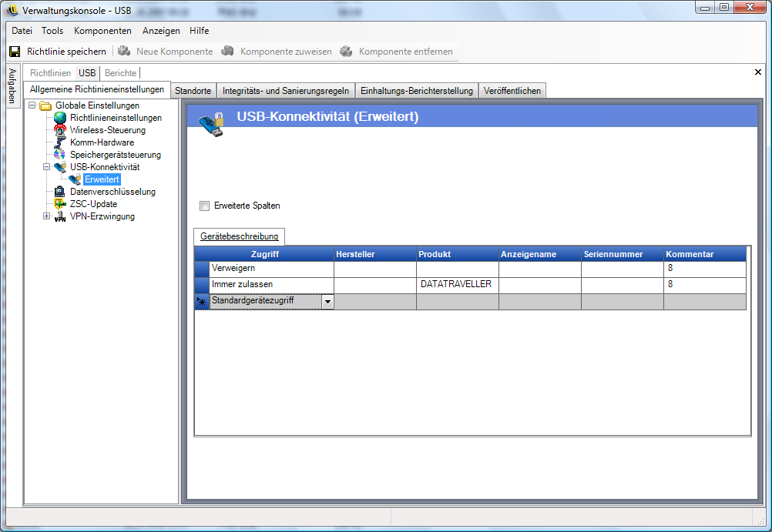The height and width of the screenshot is (532, 772).
Task: Sort by the Seriennummer column header
Action: pos(623,254)
